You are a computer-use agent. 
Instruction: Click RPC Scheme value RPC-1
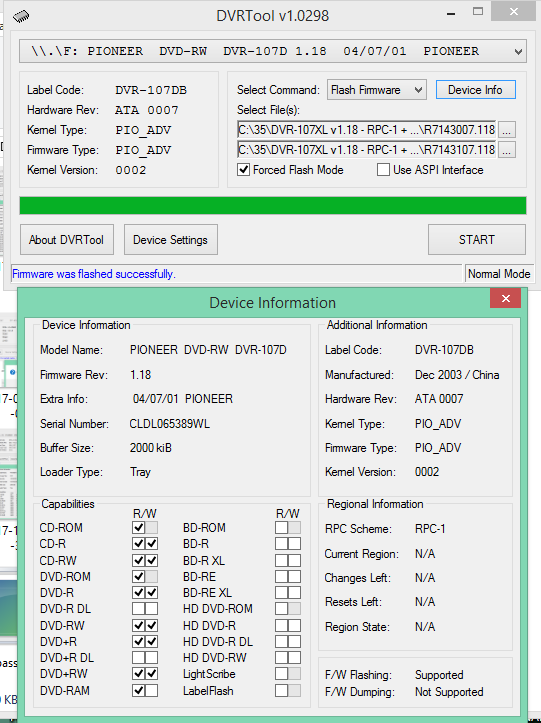(430, 529)
